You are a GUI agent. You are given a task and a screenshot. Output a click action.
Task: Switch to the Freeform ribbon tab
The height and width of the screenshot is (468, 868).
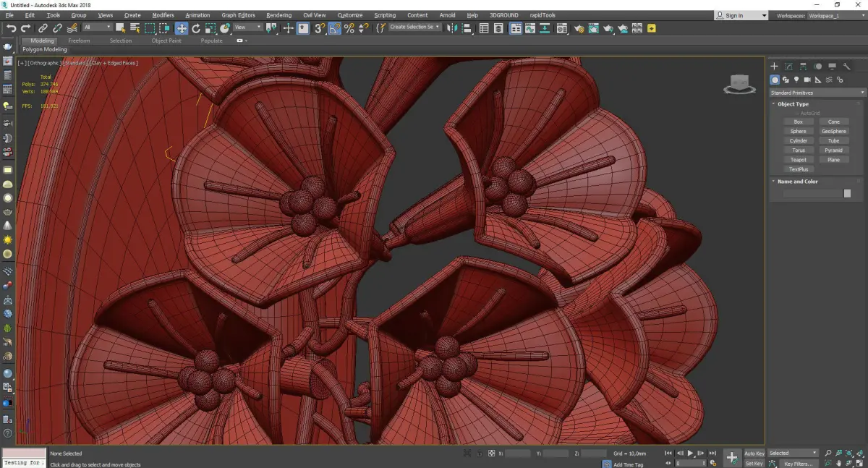[79, 41]
